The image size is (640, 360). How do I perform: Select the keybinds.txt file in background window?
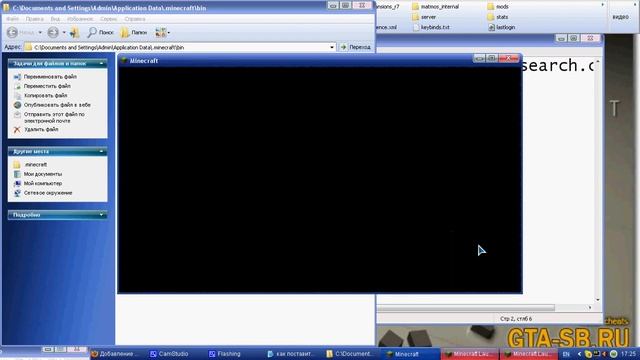431,27
